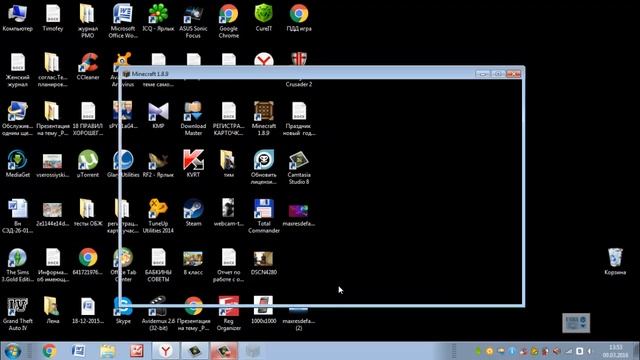The height and width of the screenshot is (360, 640).
Task: Select the Информа... об имеющ... document
Action: 53,264
